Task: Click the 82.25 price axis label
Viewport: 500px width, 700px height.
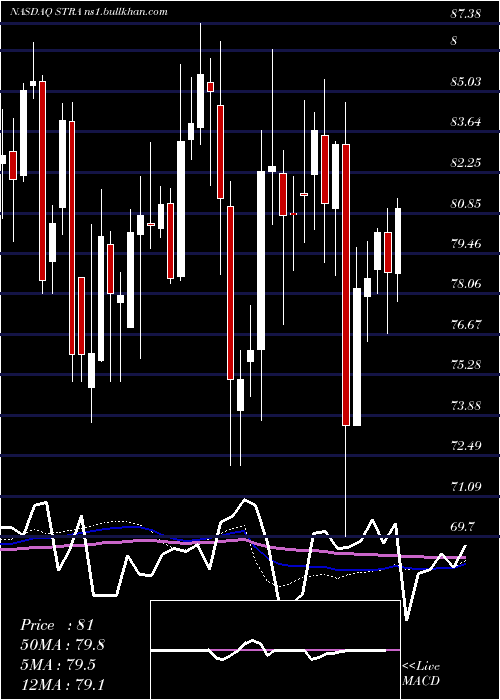Action: 466,162
